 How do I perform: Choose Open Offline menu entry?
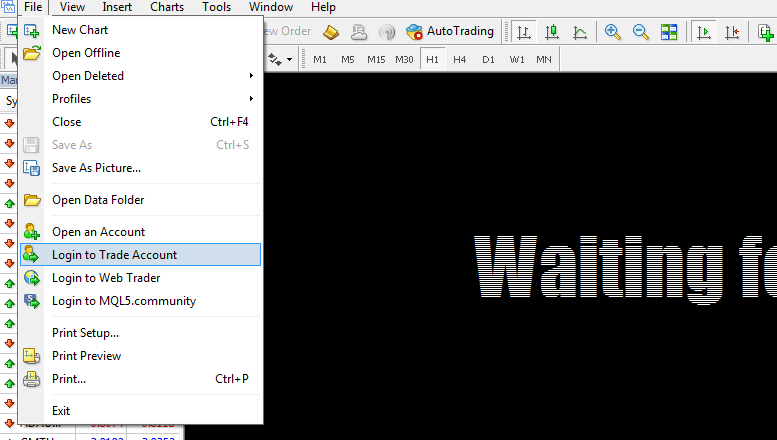140,53
